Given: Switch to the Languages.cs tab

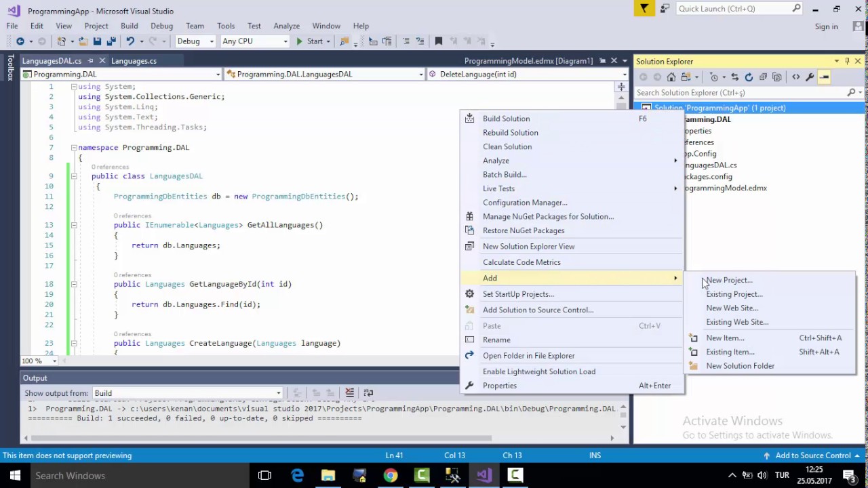Looking at the screenshot, I should (134, 61).
